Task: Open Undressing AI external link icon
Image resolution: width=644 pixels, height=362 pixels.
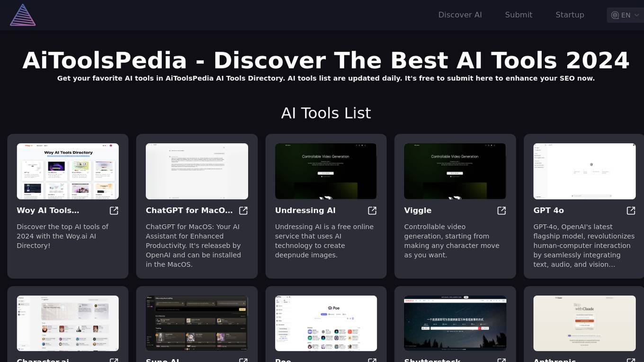Action: pyautogui.click(x=372, y=210)
